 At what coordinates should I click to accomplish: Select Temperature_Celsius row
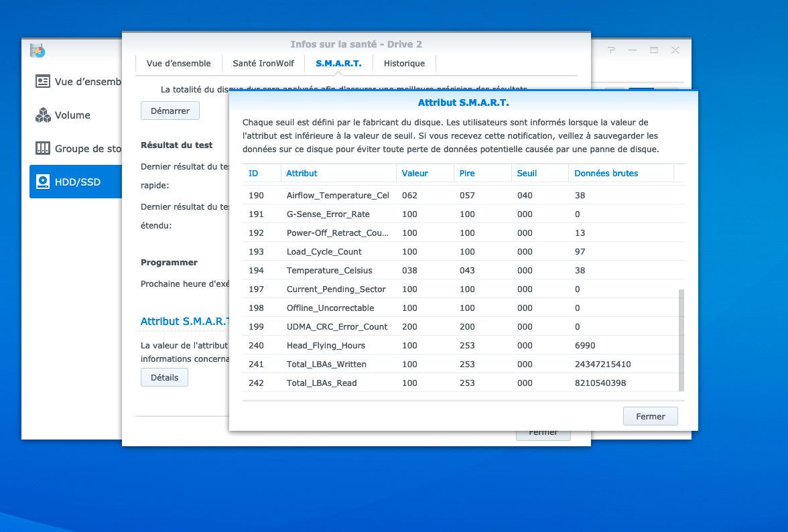(464, 270)
